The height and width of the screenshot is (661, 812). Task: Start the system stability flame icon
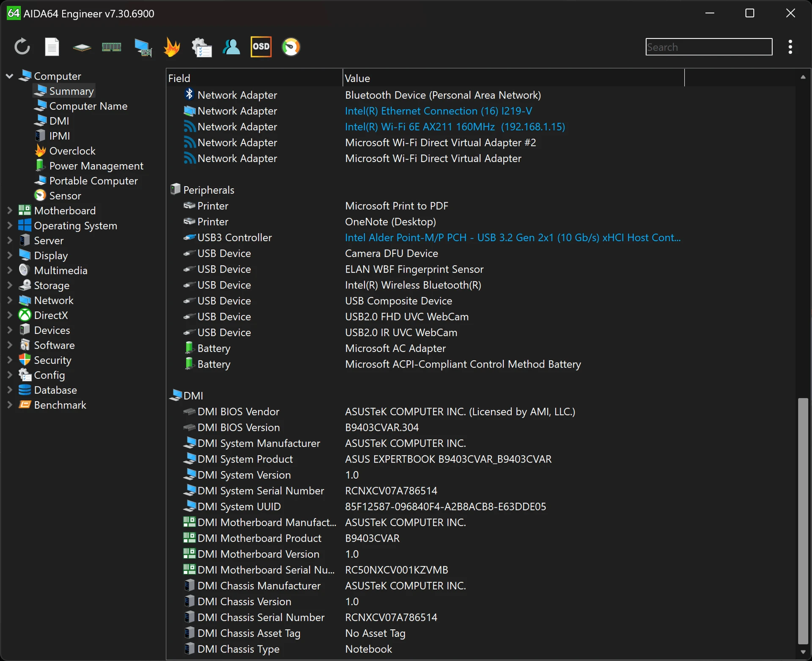click(172, 47)
